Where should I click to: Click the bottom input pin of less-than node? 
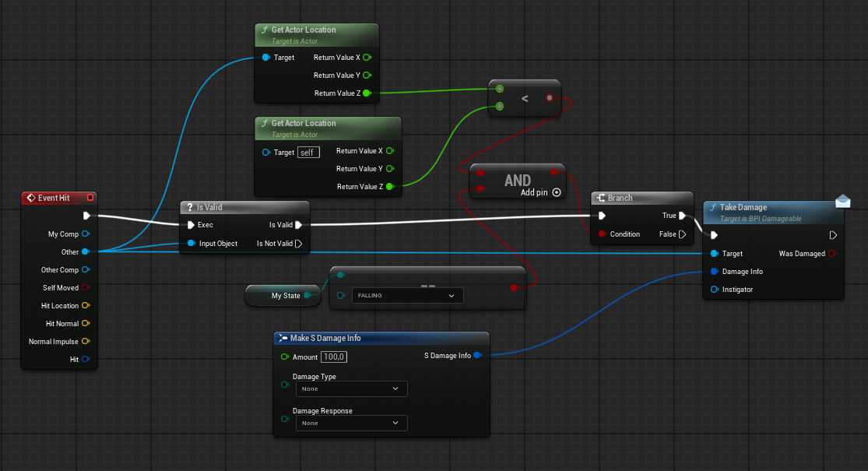click(499, 106)
